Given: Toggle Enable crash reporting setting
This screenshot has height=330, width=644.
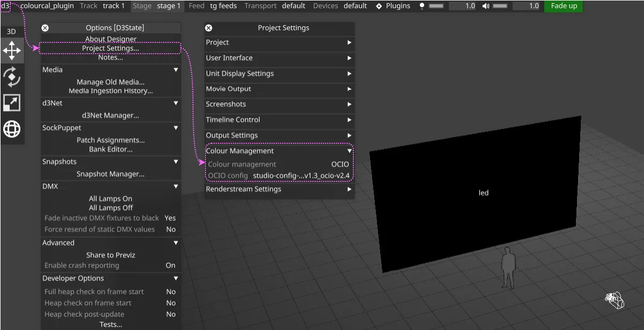Looking at the screenshot, I should tap(170, 265).
